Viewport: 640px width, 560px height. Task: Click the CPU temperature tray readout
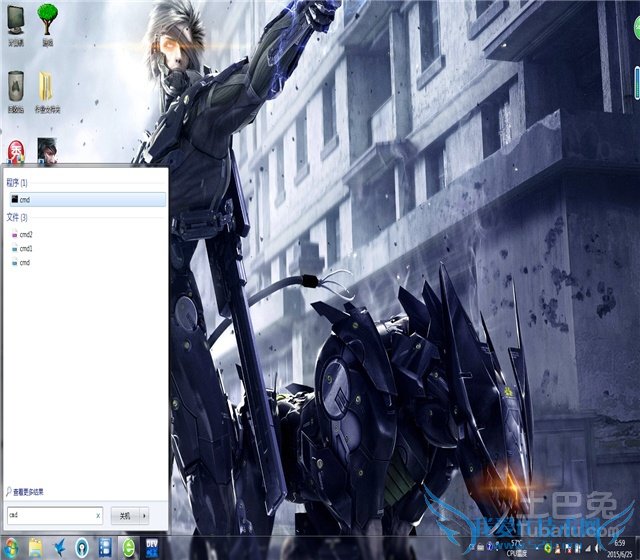[516, 549]
